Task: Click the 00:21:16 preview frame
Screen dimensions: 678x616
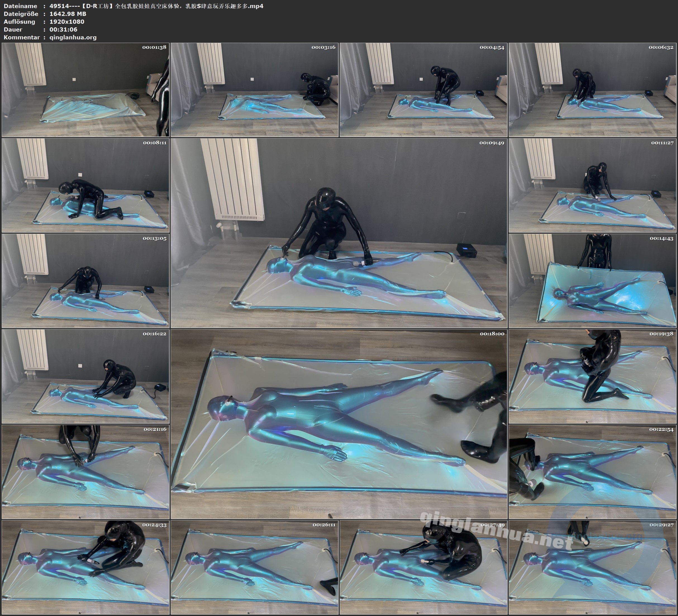Action: pyautogui.click(x=85, y=472)
